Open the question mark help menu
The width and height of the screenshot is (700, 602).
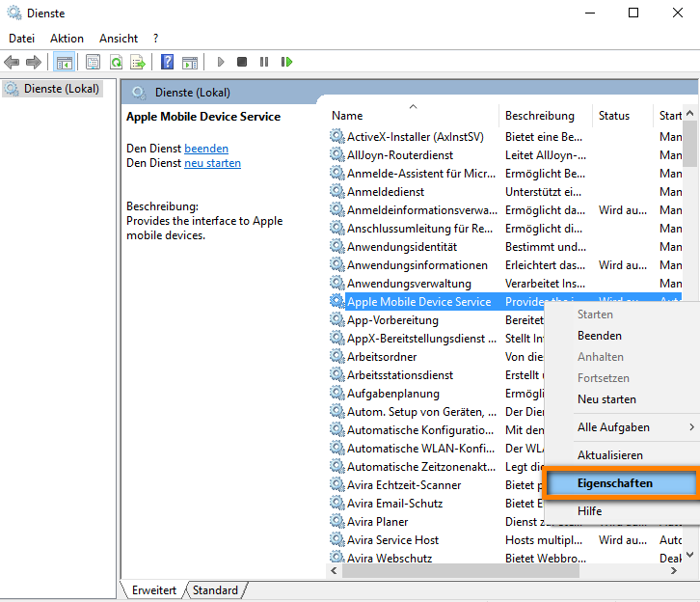[x=155, y=39]
